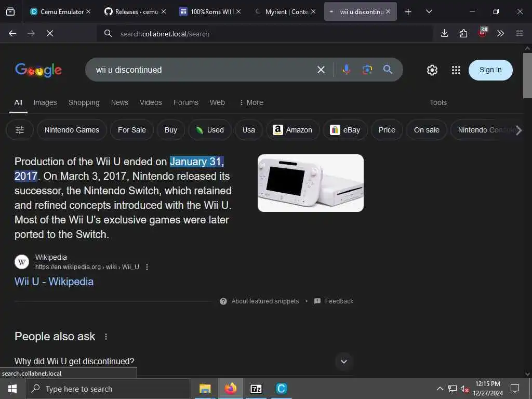Go back to previous page

tap(12, 33)
